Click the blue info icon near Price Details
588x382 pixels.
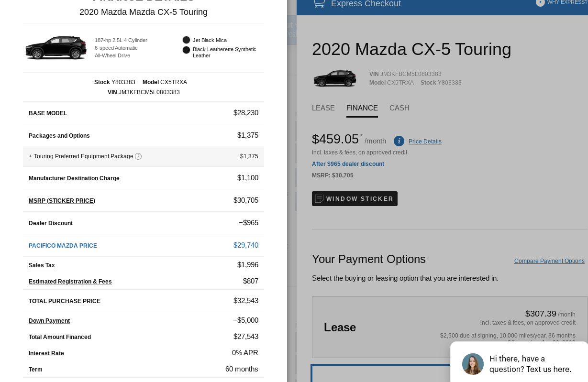click(x=399, y=141)
